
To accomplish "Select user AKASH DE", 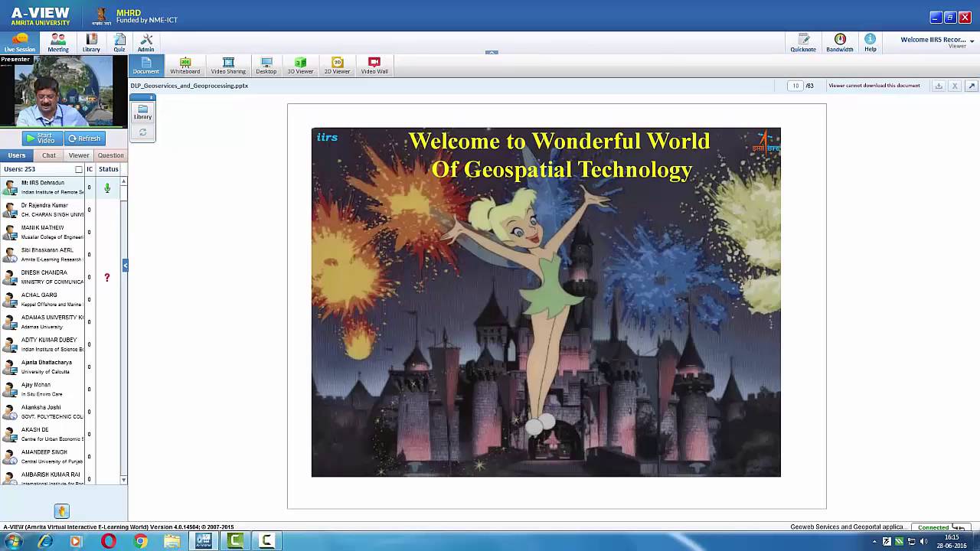I will pyautogui.click(x=42, y=434).
